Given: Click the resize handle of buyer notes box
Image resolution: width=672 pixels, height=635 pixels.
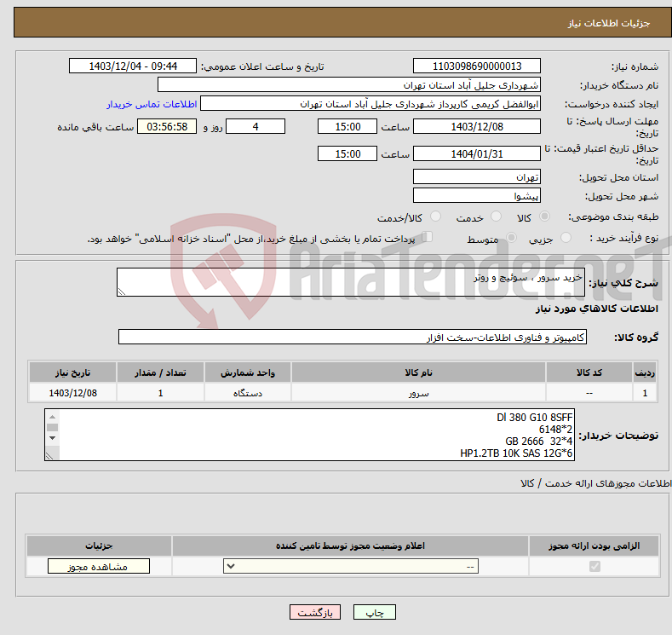Looking at the screenshot, I should pyautogui.click(x=51, y=456).
